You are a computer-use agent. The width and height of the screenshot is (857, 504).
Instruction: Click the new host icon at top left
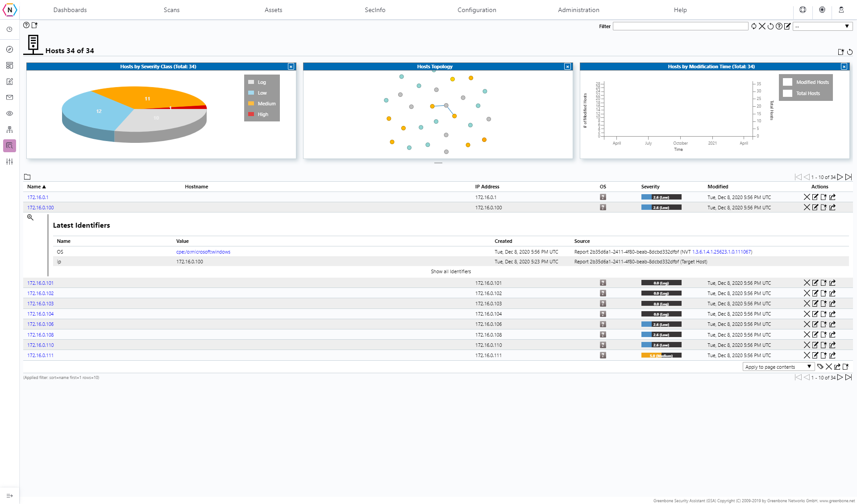pyautogui.click(x=34, y=25)
